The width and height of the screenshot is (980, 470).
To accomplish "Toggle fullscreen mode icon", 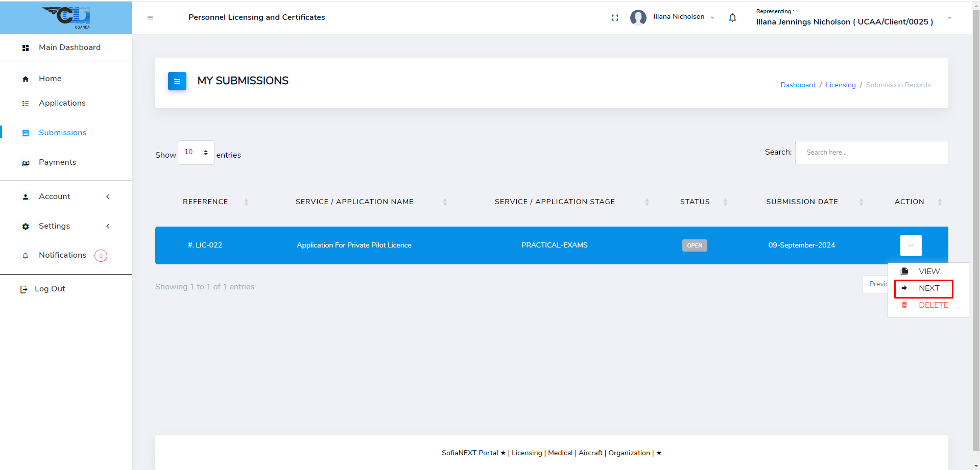I will [615, 17].
